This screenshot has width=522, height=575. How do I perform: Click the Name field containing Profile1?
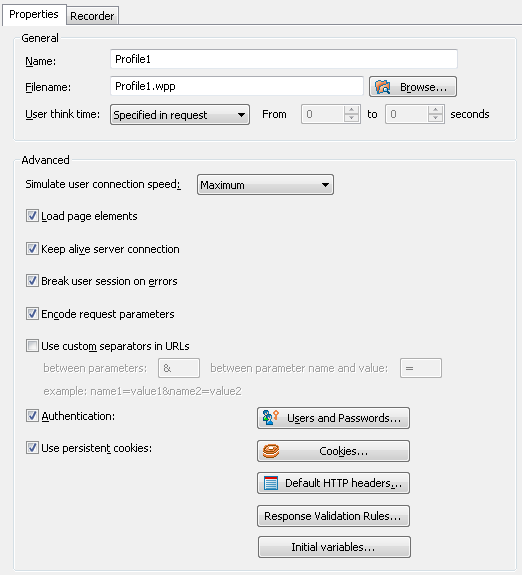click(284, 59)
